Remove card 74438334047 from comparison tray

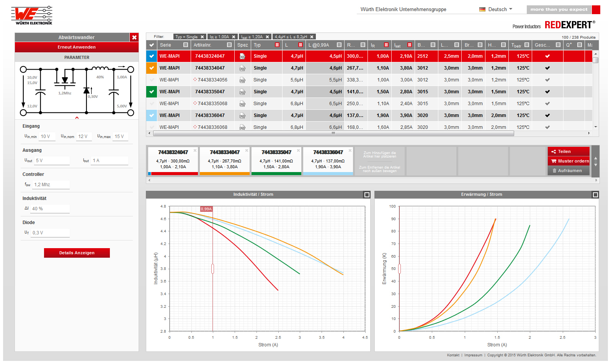click(x=247, y=150)
